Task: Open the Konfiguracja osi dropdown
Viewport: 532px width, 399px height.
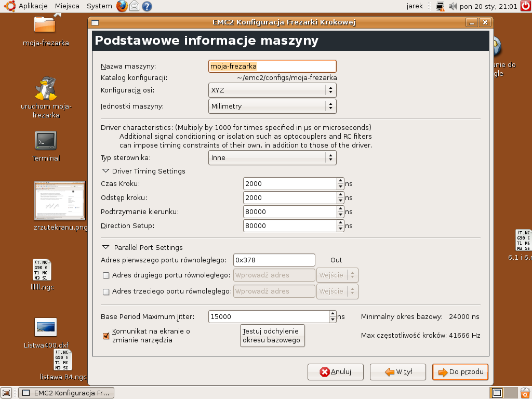Action: pyautogui.click(x=272, y=90)
